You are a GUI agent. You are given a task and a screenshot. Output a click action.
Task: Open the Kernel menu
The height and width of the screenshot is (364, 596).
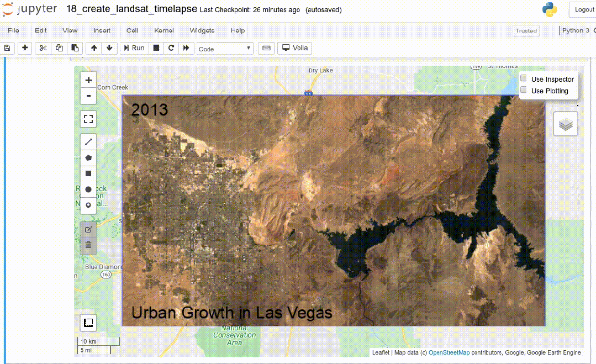click(163, 30)
